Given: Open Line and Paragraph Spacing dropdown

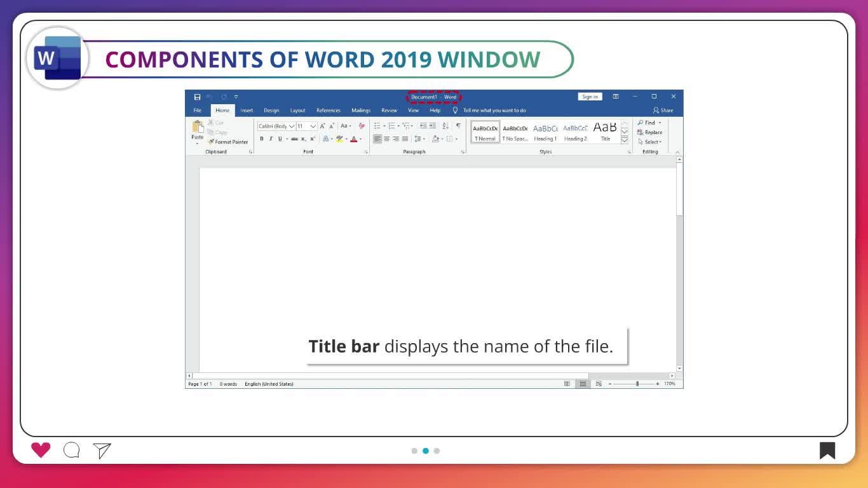Looking at the screenshot, I should pyautogui.click(x=419, y=139).
